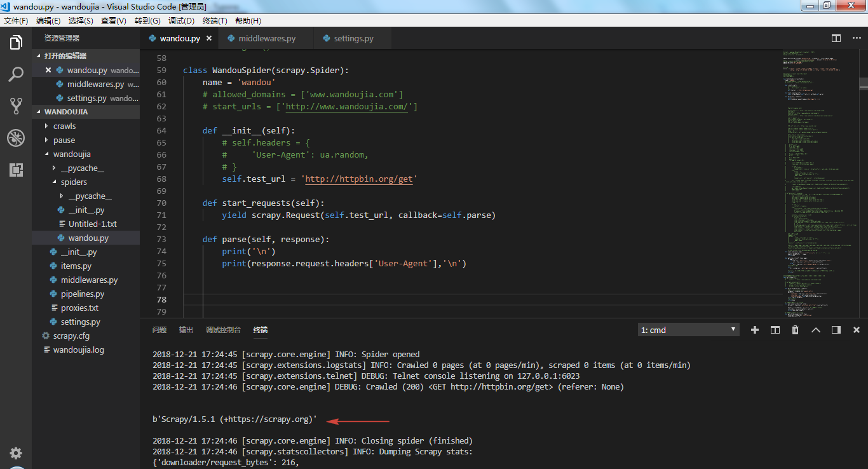This screenshot has height=469, width=868.
Task: Open items.py in the file tree
Action: 86,266
